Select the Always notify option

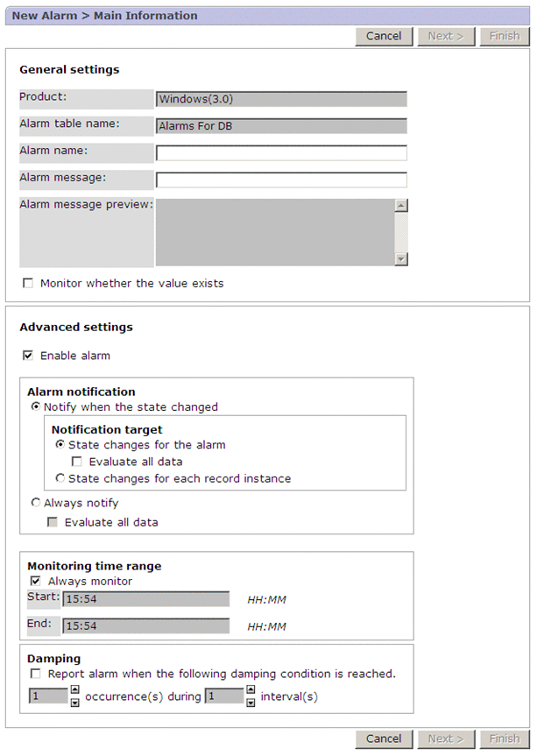36,504
